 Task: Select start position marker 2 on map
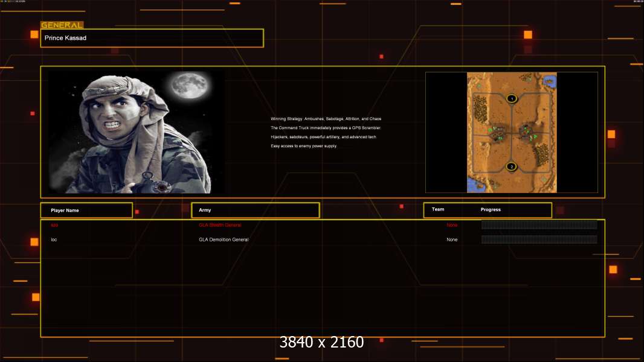pos(511,167)
